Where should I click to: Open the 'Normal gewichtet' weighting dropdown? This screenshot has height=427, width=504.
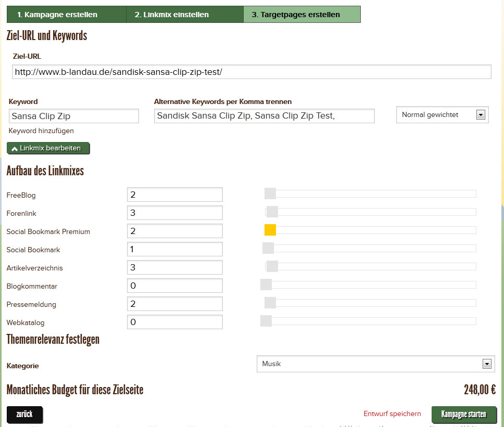pyautogui.click(x=442, y=114)
